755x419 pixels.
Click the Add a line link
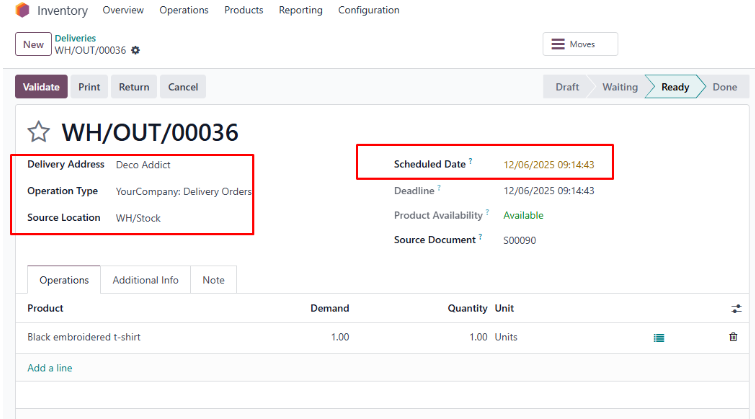click(50, 368)
